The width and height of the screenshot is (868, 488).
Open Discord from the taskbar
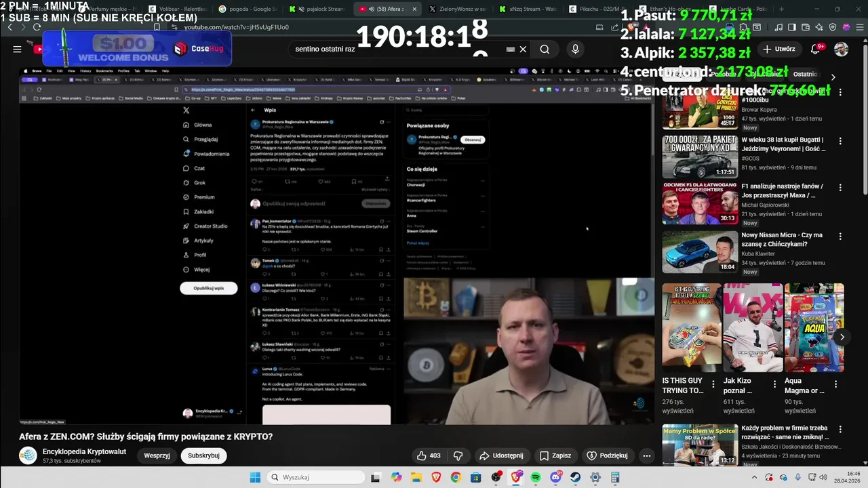click(x=556, y=477)
